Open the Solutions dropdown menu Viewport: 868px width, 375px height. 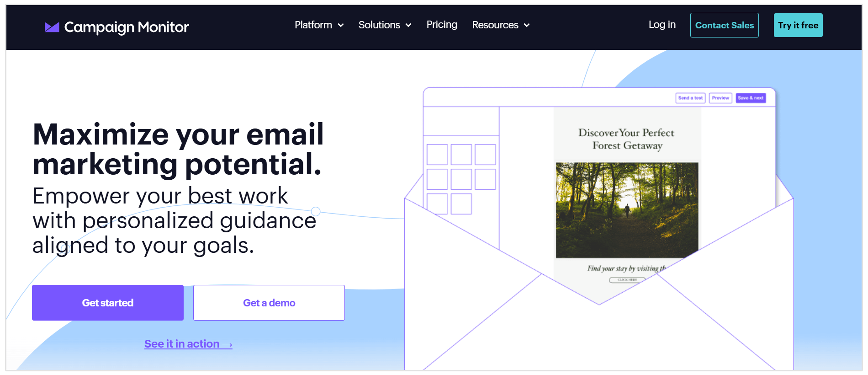point(385,25)
